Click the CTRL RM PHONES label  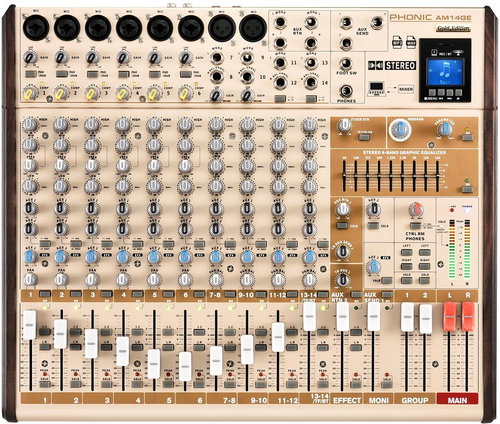point(415,236)
